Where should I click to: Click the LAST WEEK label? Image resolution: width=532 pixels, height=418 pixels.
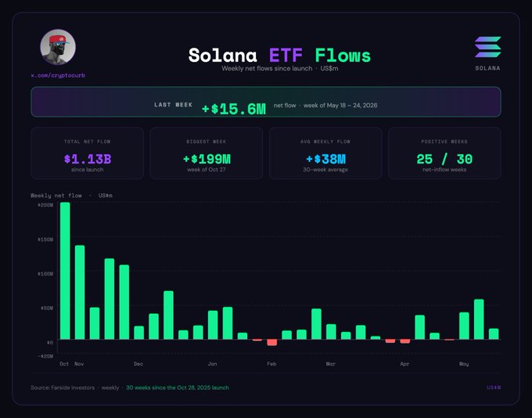(174, 105)
